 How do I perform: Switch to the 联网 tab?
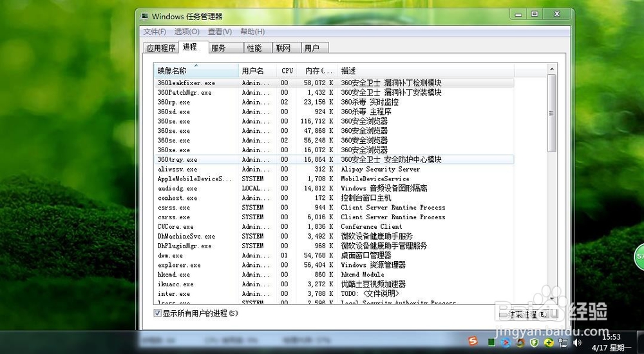(287, 48)
